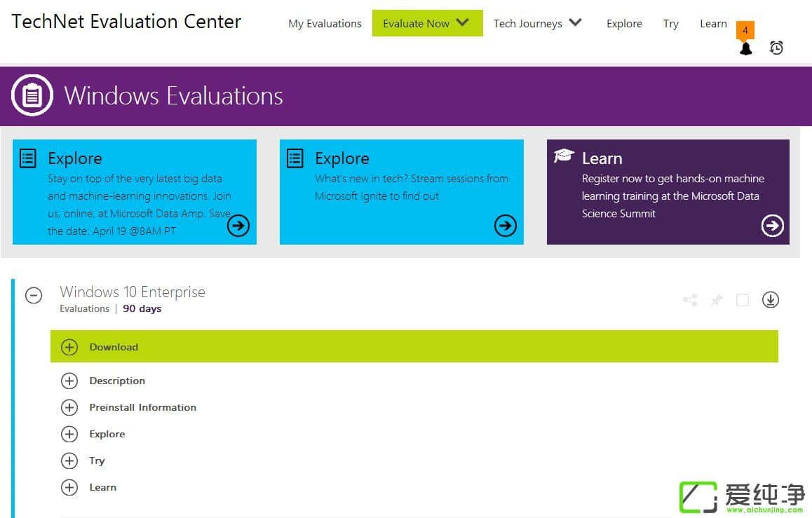
Task: Collapse the Windows 10 Enterprise section
Action: click(x=34, y=296)
